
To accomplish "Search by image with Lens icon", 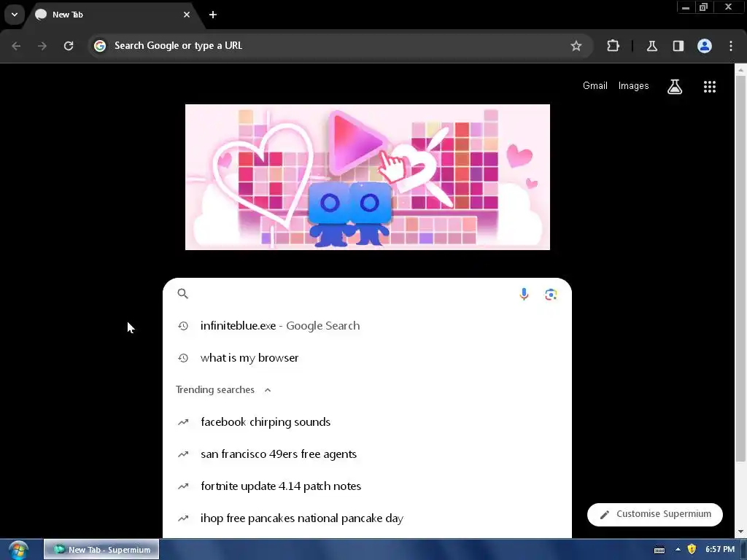I will pyautogui.click(x=551, y=295).
